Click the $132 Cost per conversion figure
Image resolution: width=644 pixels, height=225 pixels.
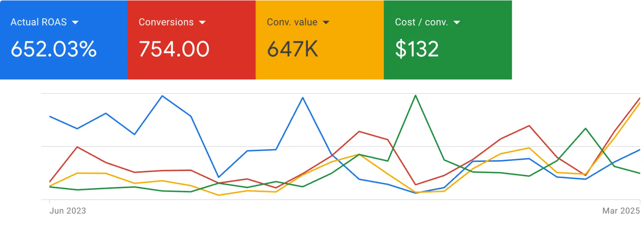coord(417,49)
